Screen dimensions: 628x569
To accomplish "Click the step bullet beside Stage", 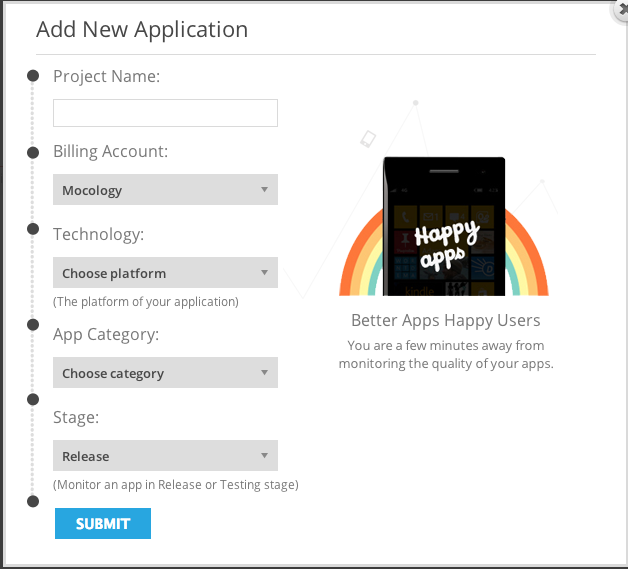I will click(33, 401).
